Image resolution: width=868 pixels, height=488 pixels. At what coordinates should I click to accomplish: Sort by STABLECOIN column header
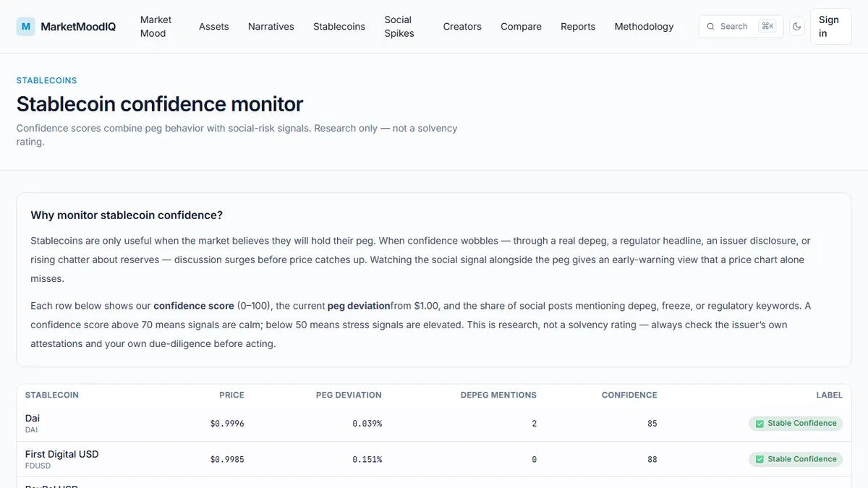52,395
